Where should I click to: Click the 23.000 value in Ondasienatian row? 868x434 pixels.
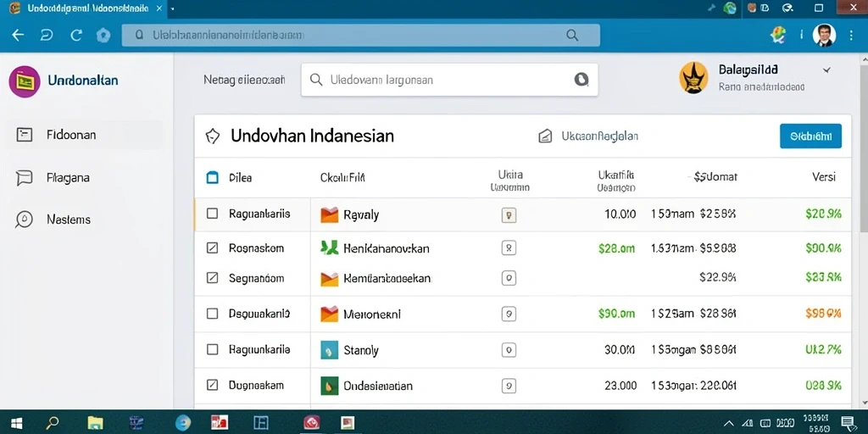pos(620,386)
